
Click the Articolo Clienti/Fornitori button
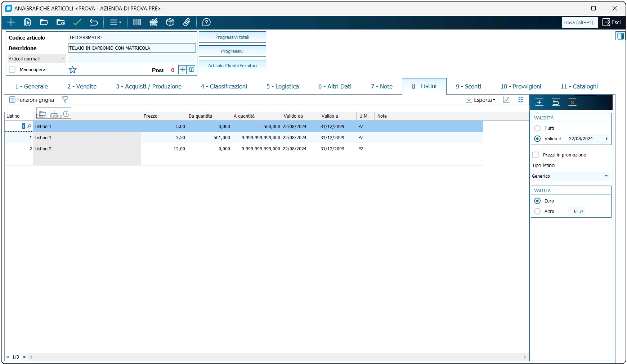232,66
